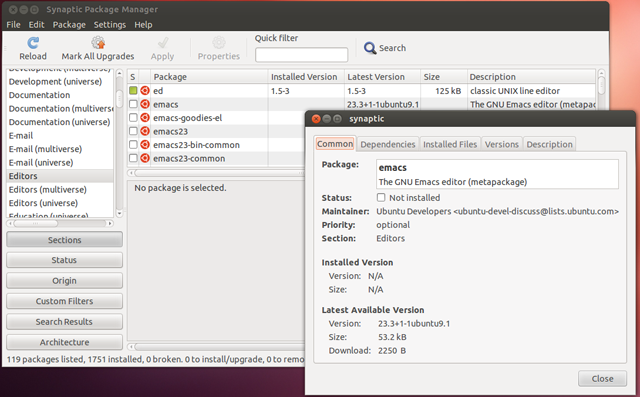640x397 pixels.
Task: Click the Search magnifier icon
Action: 370,48
